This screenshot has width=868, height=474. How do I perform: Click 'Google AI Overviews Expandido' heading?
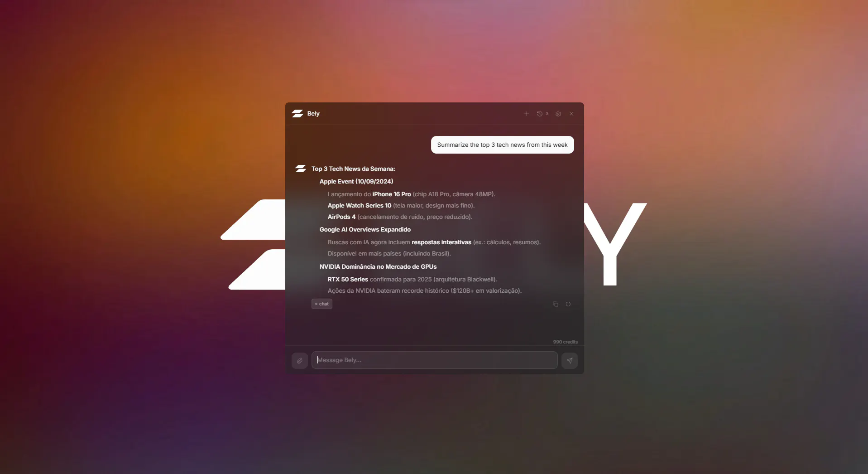(x=365, y=229)
